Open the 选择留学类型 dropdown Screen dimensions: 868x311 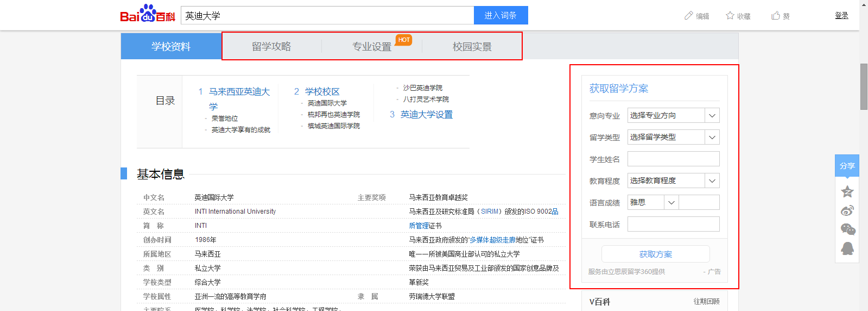pyautogui.click(x=673, y=137)
